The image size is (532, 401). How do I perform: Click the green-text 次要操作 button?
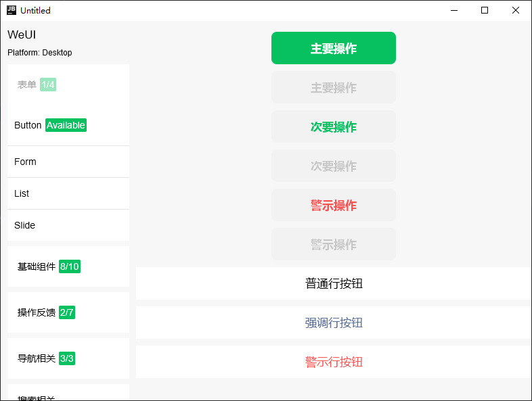(334, 126)
